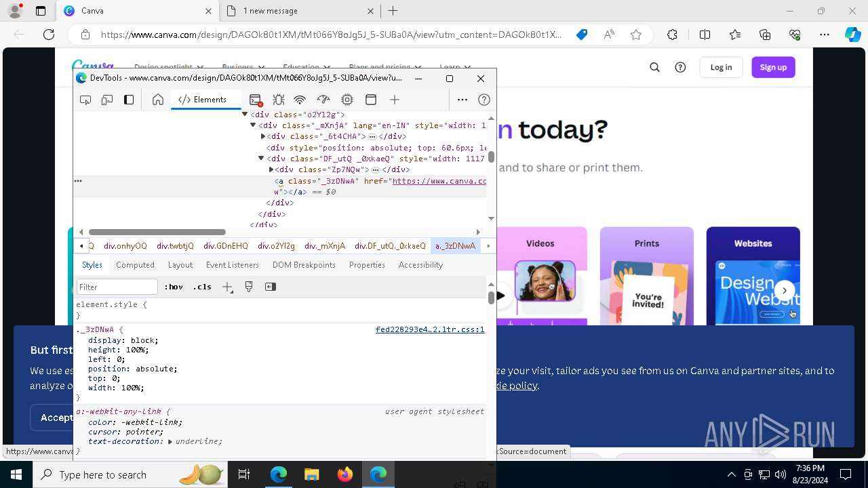Image resolution: width=868 pixels, height=488 pixels.
Task: Open fed228293e4 css source link
Action: 430,329
